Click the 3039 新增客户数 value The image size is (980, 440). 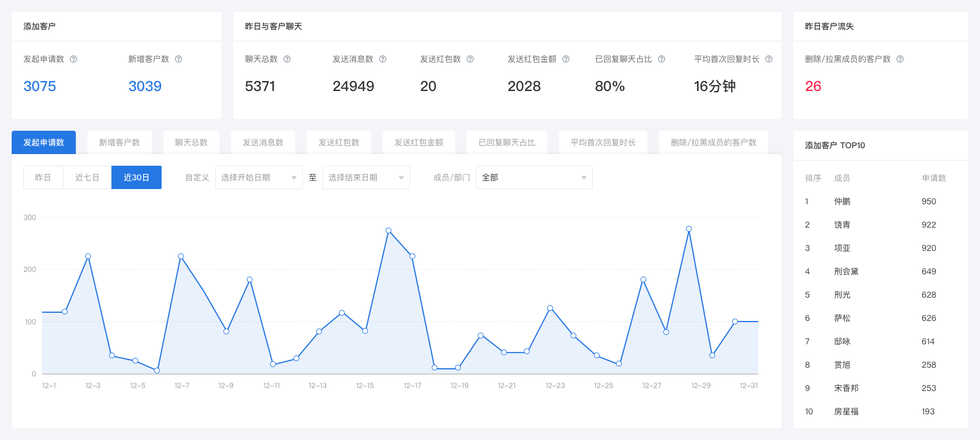point(145,86)
